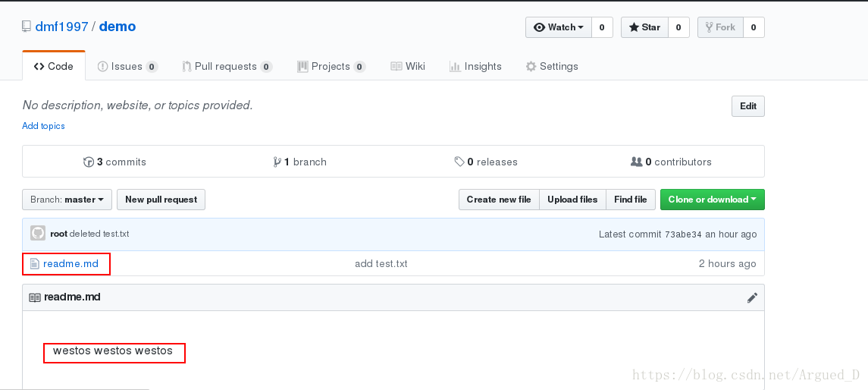
Task: Click the 'westos westos westos' readme text
Action: 113,351
